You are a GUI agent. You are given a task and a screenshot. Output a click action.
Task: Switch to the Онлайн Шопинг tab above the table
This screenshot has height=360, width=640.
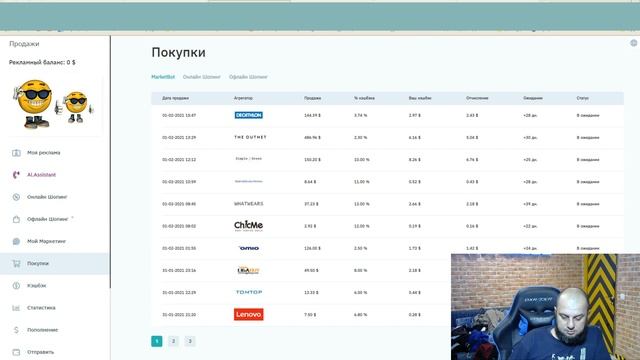tap(202, 77)
